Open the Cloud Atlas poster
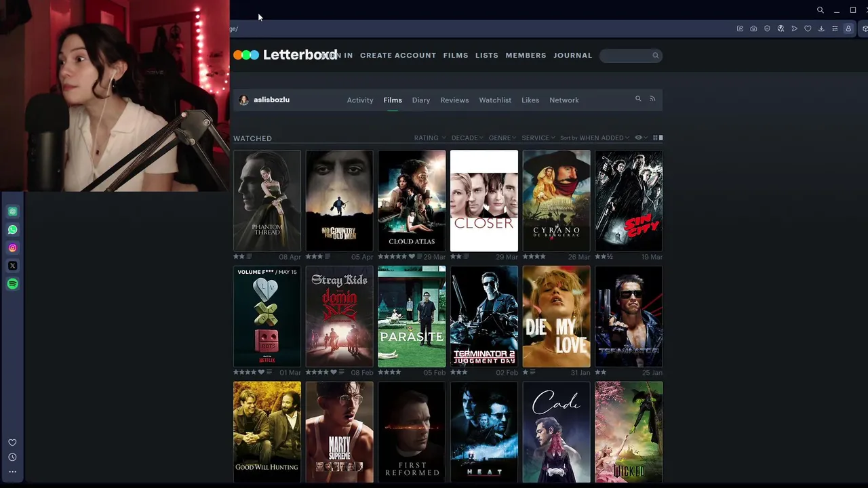Viewport: 868px width, 488px height. 412,201
